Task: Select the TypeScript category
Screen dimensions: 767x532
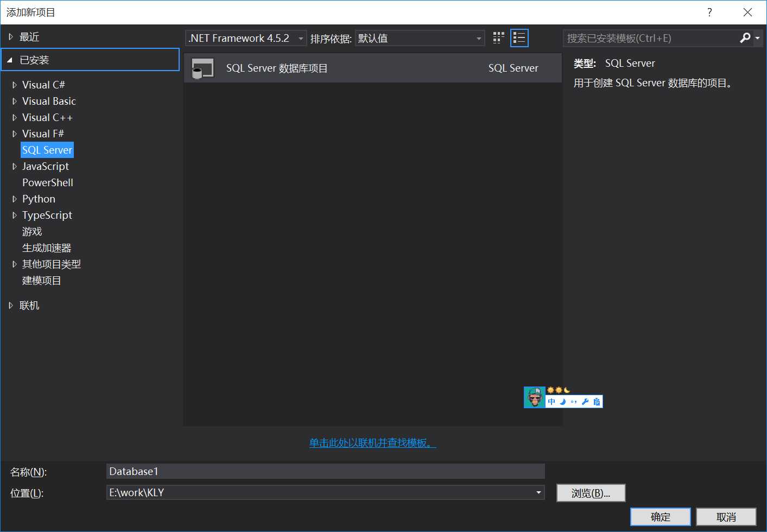Action: [47, 215]
